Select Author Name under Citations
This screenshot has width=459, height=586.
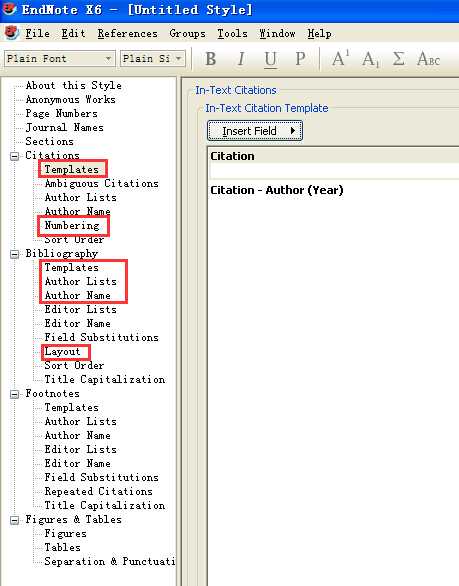click(x=77, y=212)
